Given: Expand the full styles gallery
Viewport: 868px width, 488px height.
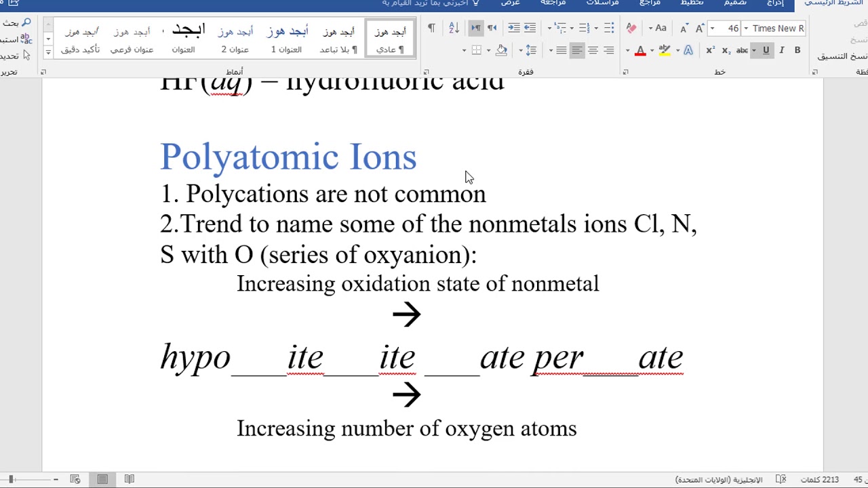Looking at the screenshot, I should (48, 52).
